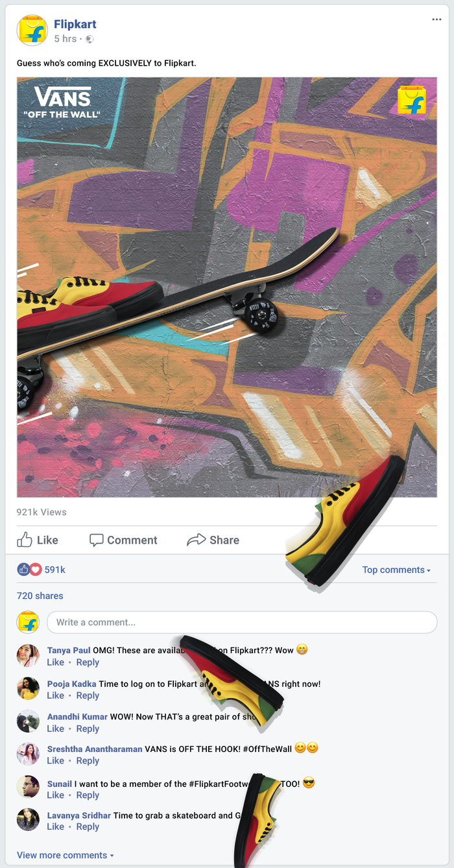Open the 720 shares link
This screenshot has width=454, height=868.
pos(40,596)
